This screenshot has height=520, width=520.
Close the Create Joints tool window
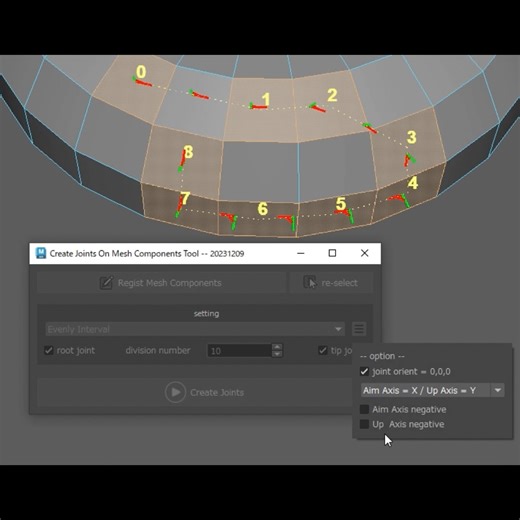click(364, 253)
